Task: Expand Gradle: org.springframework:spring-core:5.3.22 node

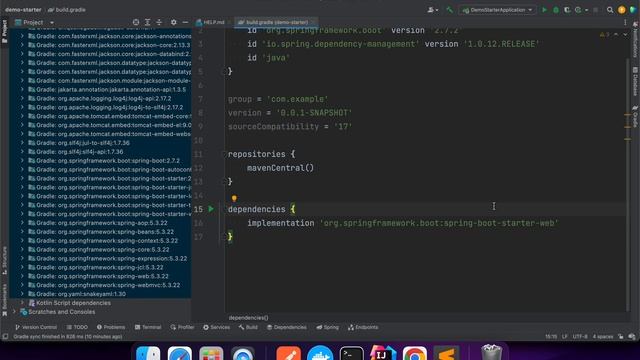Action: tap(22, 249)
